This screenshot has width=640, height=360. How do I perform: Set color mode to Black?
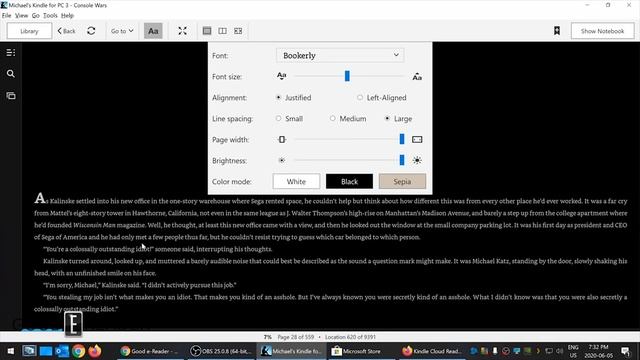tap(349, 182)
